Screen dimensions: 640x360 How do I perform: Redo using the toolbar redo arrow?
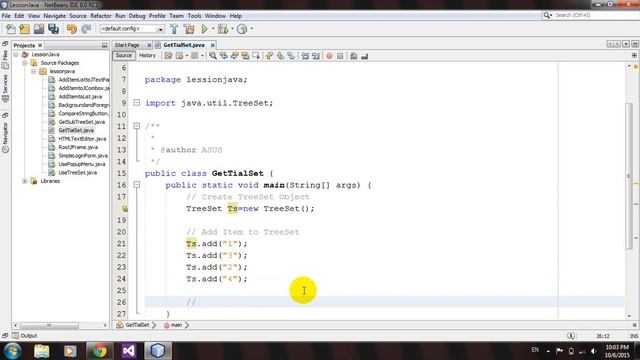pyautogui.click(x=86, y=29)
